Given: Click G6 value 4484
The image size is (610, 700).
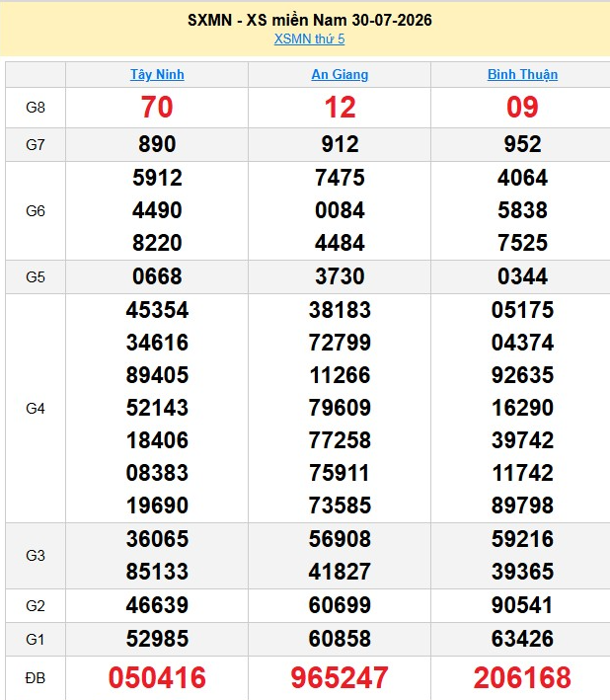Looking at the screenshot, I should (340, 243).
